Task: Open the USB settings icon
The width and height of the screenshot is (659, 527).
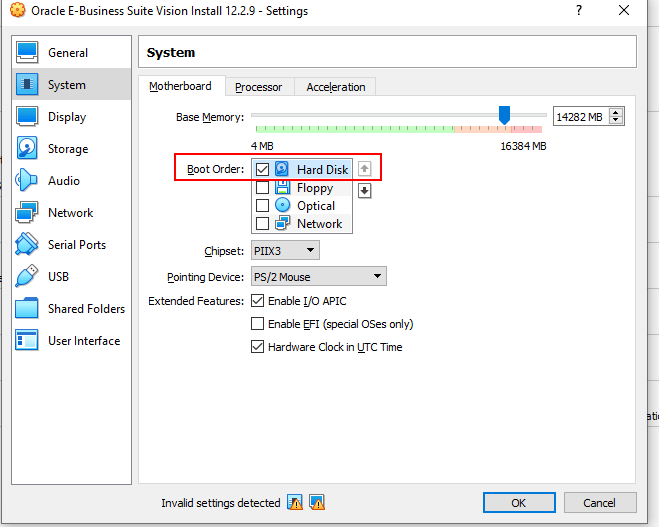Action: [28, 277]
